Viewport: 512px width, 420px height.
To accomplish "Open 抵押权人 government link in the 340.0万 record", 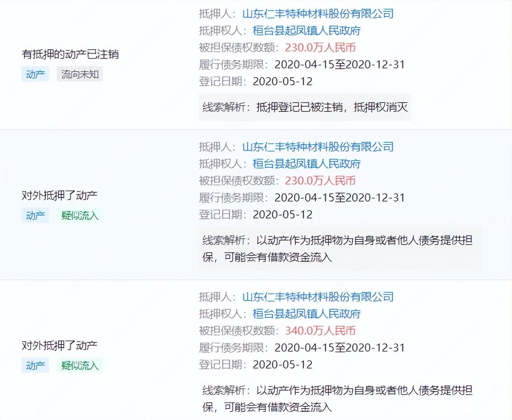I will [x=307, y=314].
